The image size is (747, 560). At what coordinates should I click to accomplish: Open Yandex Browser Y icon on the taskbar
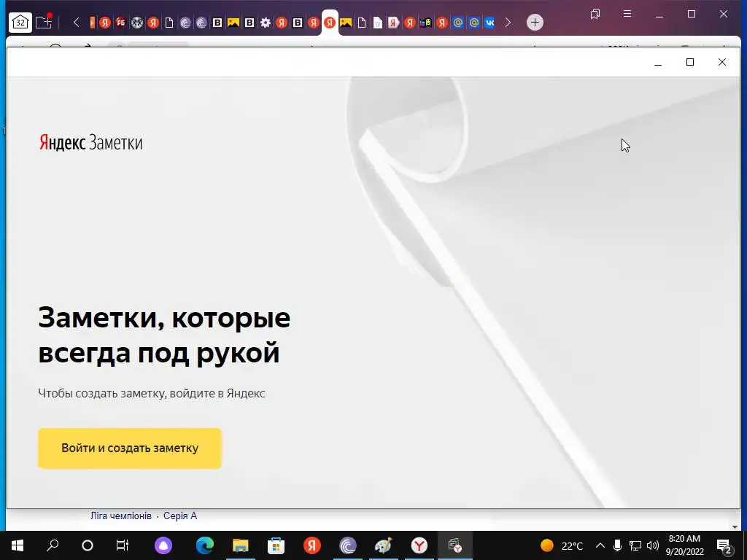419,545
